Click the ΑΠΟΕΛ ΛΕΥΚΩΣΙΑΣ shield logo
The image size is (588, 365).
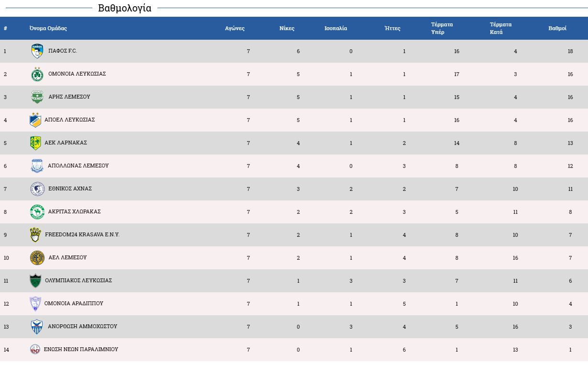[x=35, y=120]
